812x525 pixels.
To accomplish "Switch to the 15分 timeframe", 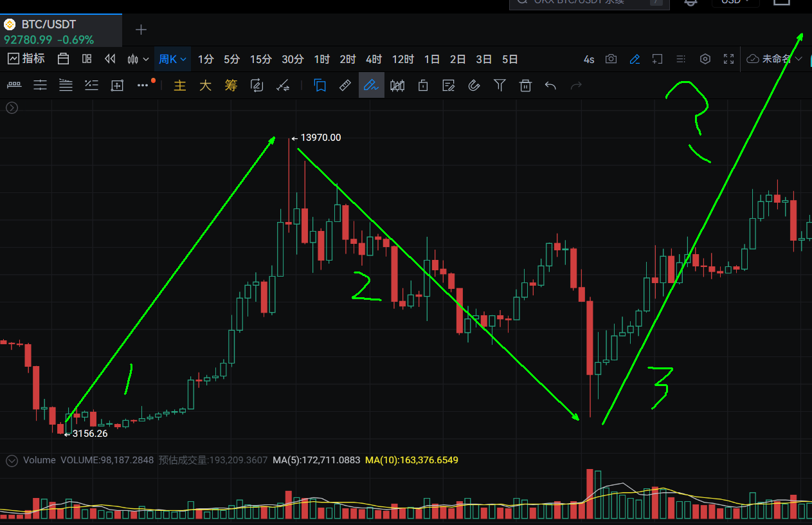I will click(x=260, y=59).
